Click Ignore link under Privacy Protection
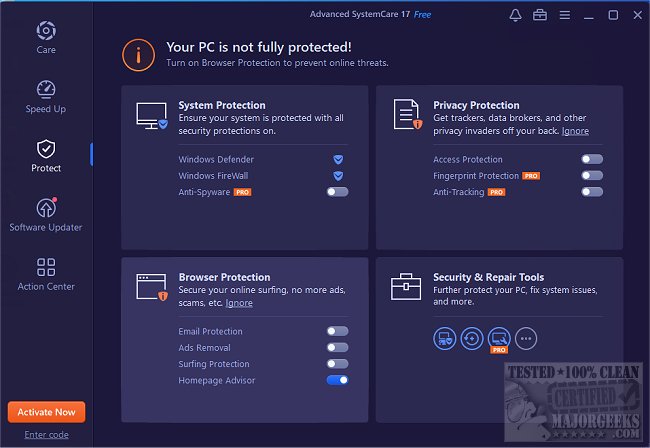Image resolution: width=650 pixels, height=448 pixels. coord(575,131)
